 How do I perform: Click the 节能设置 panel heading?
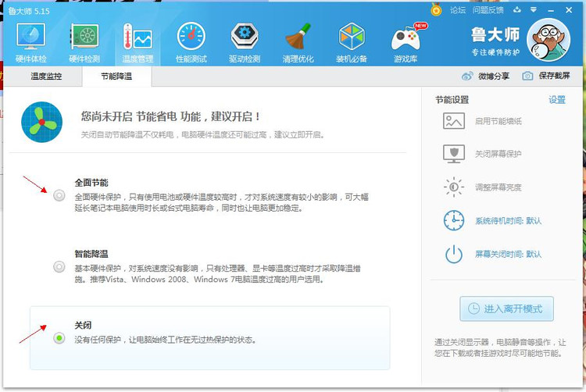[452, 100]
